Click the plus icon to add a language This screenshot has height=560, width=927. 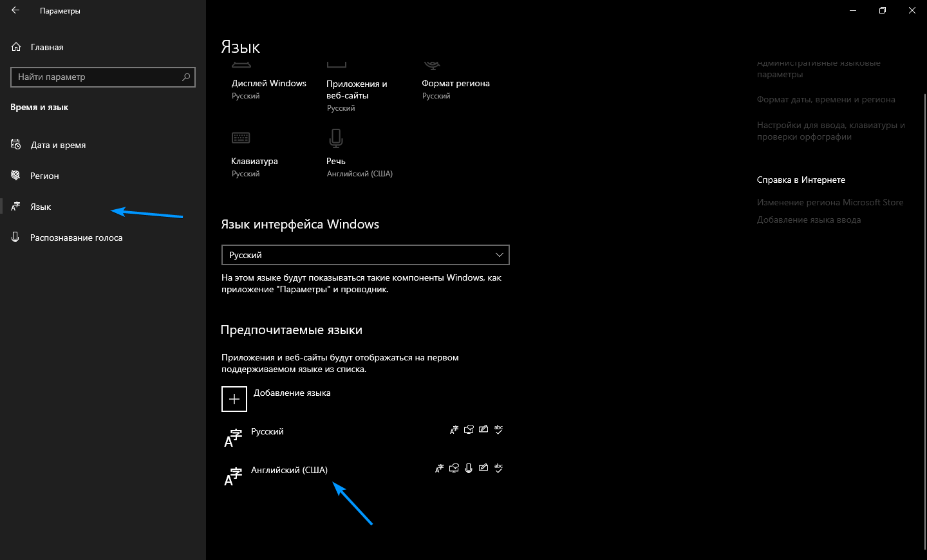coord(234,399)
